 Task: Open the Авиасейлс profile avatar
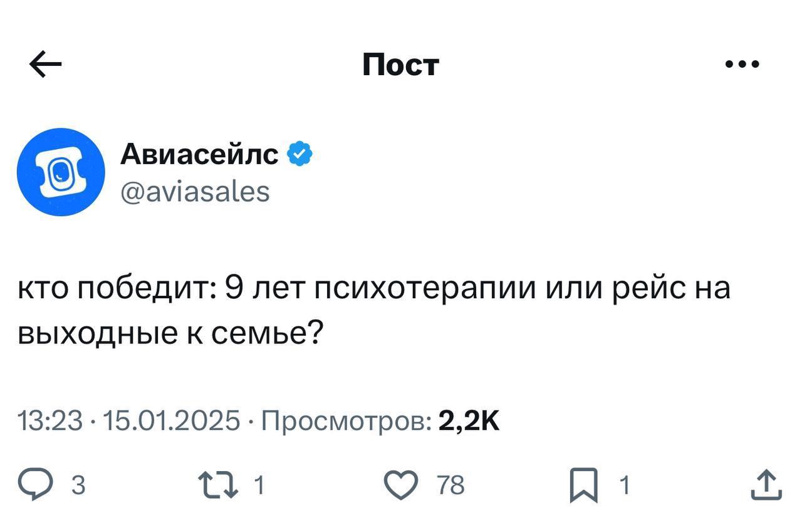(x=61, y=172)
